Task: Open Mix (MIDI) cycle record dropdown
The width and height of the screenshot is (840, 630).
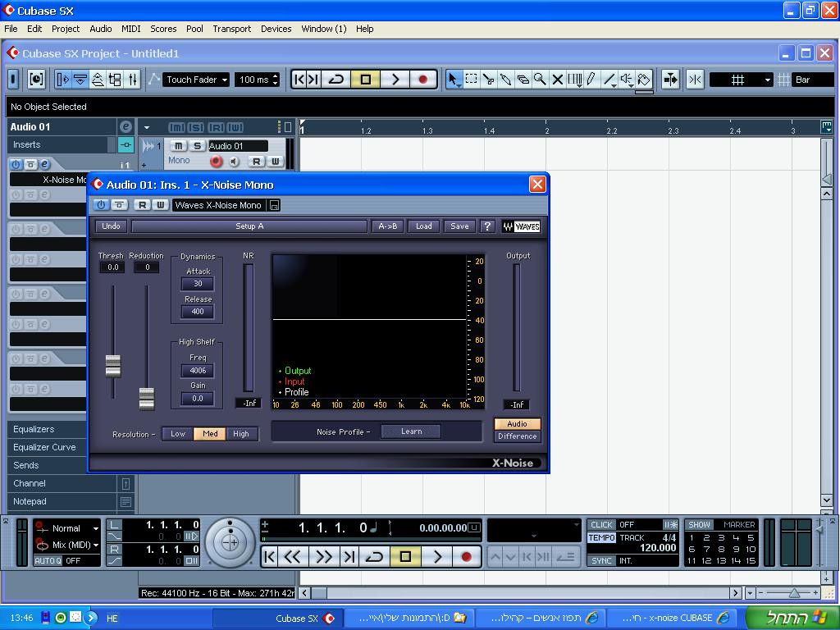Action: tap(75, 545)
